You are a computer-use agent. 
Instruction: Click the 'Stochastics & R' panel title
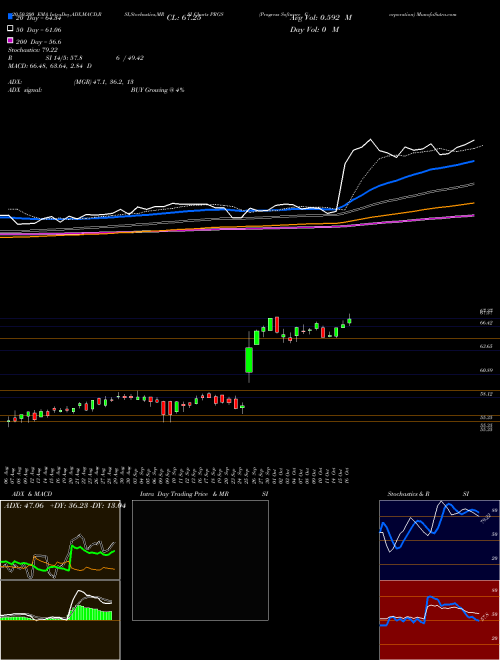pyautogui.click(x=409, y=494)
